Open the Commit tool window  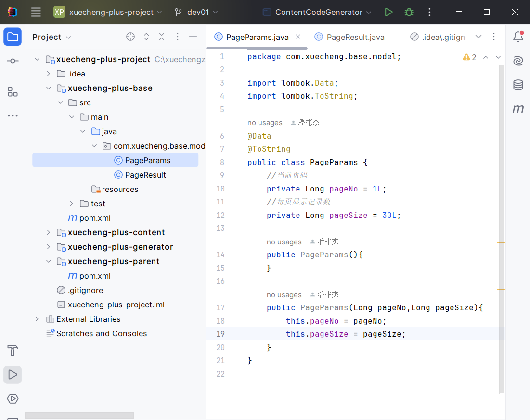(13, 61)
